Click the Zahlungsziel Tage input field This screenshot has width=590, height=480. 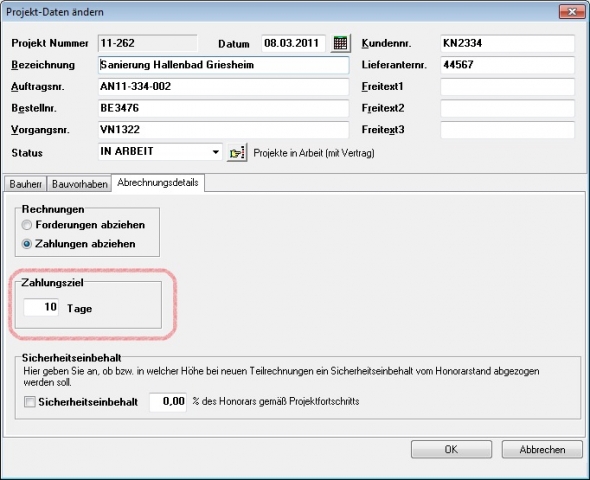pyautogui.click(x=41, y=307)
